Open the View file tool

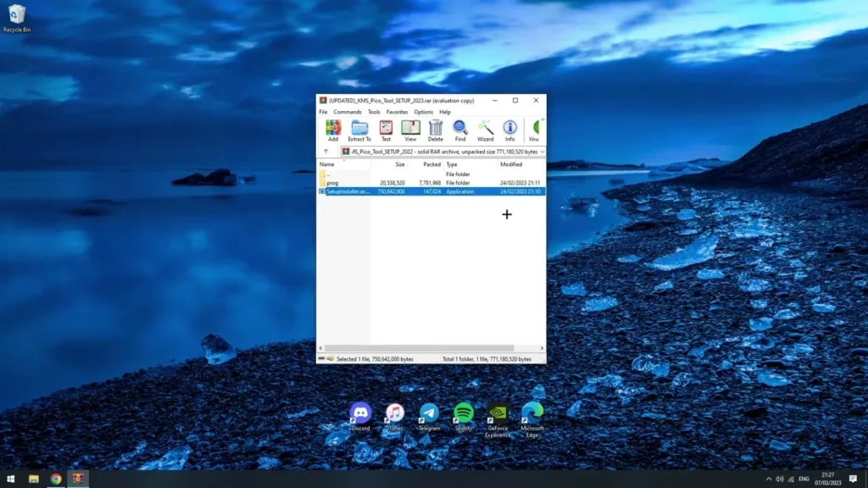coord(410,130)
